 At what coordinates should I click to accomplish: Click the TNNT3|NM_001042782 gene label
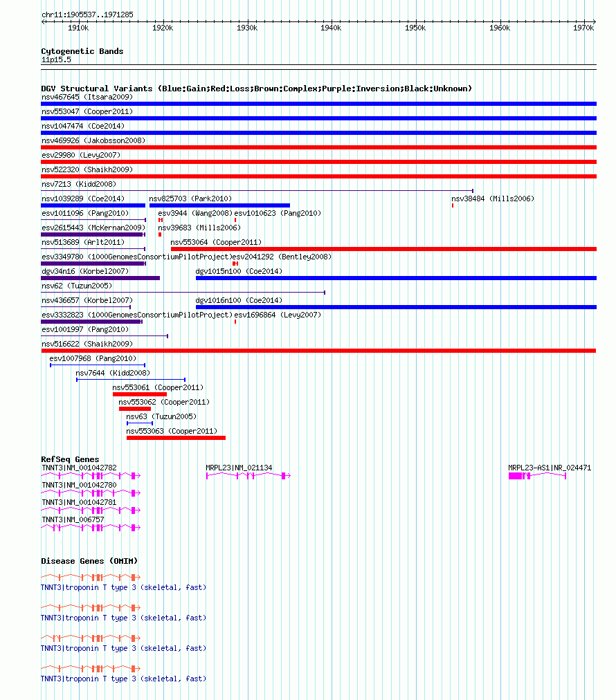pyautogui.click(x=79, y=468)
